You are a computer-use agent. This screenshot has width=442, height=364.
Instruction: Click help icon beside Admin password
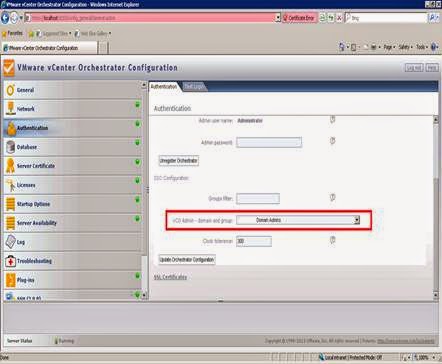point(332,141)
